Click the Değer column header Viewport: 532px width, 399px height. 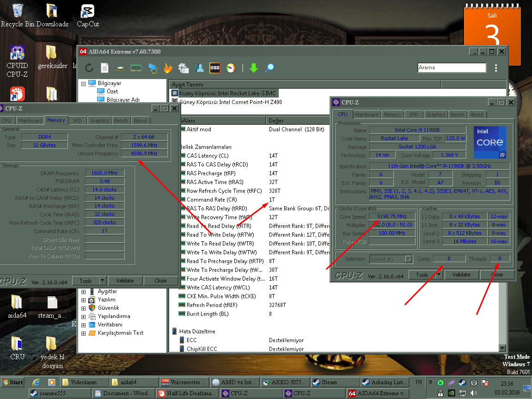[x=297, y=121]
